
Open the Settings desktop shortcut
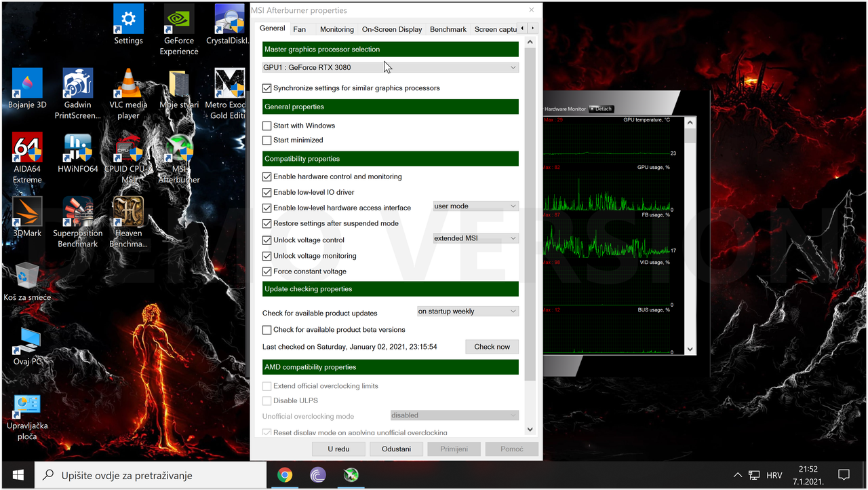point(128,25)
